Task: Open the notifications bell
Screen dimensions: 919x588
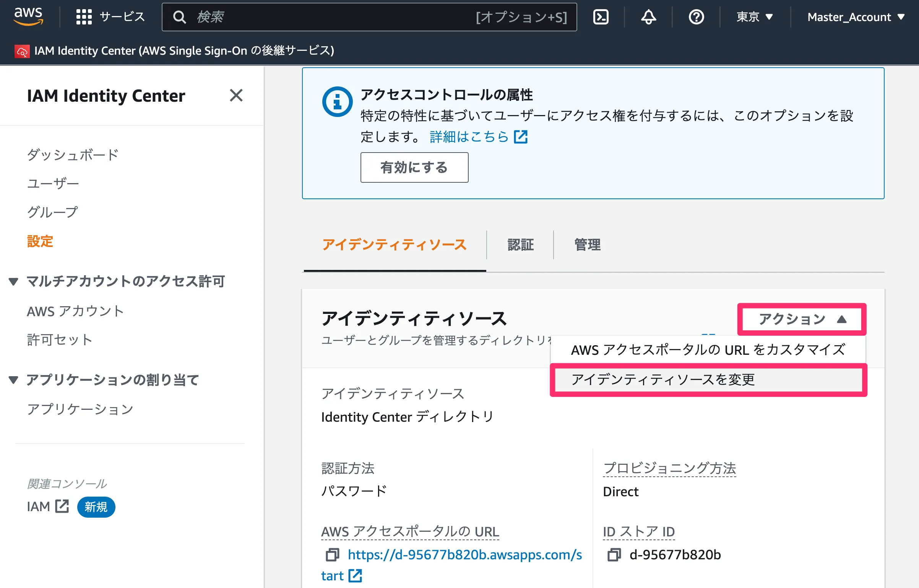Action: (x=648, y=17)
